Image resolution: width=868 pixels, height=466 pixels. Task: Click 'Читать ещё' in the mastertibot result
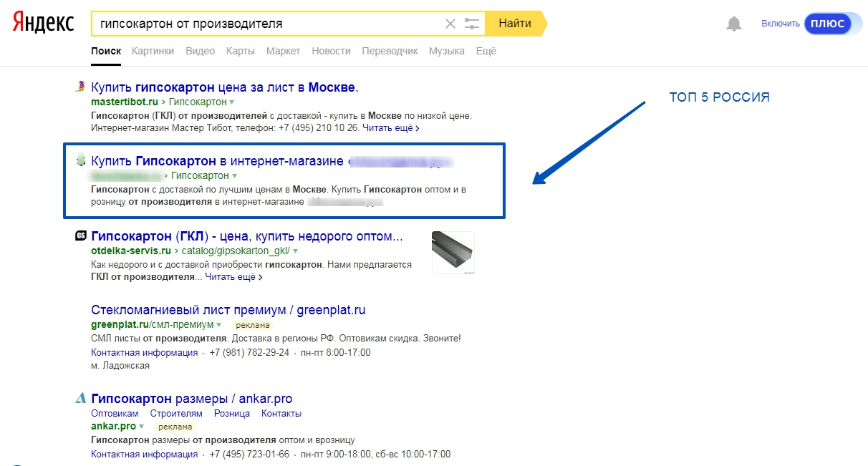click(x=390, y=128)
